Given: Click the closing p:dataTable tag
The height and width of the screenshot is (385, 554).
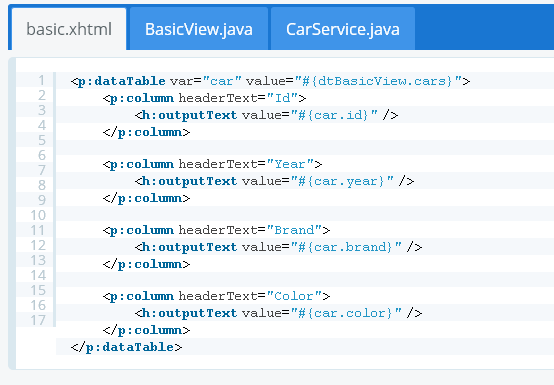Looking at the screenshot, I should pyautogui.click(x=126, y=347).
